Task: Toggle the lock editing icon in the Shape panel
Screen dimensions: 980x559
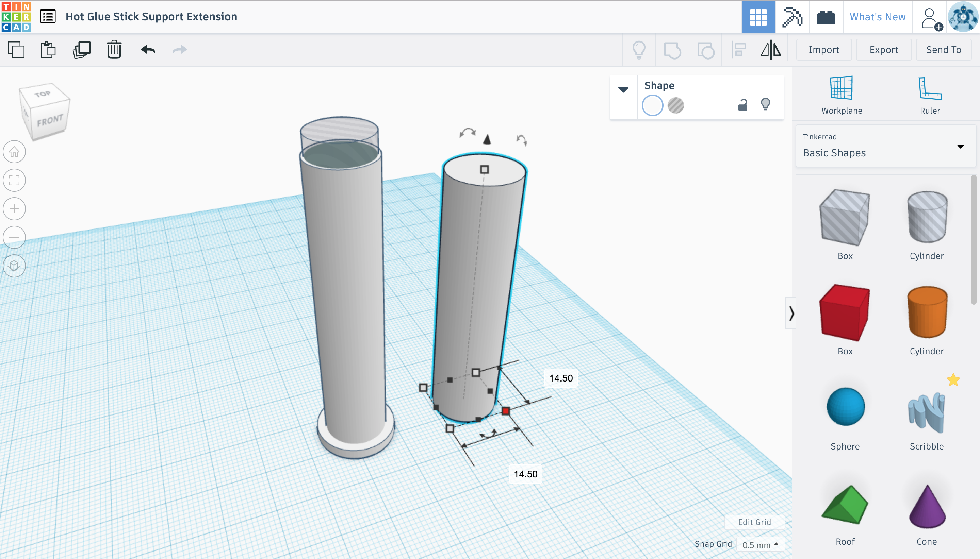Action: click(742, 105)
